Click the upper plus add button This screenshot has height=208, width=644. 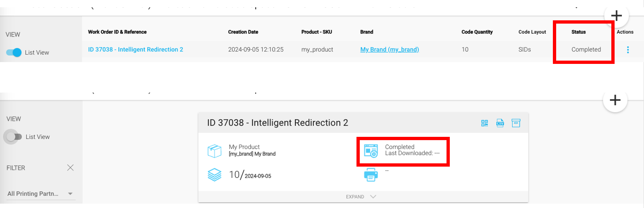[x=616, y=16]
